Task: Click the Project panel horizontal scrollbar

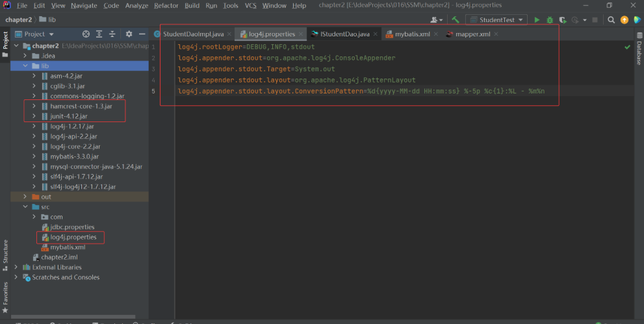Action: (74, 317)
